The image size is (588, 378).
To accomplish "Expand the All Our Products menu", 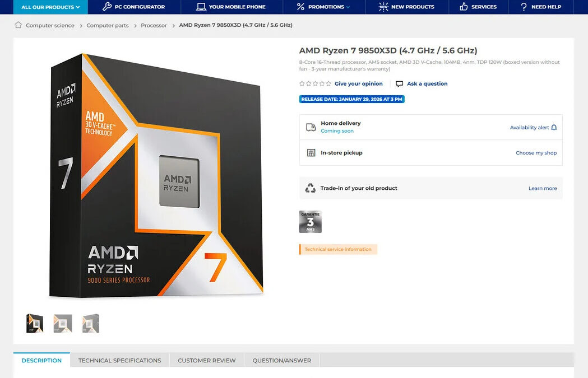I will (x=50, y=7).
